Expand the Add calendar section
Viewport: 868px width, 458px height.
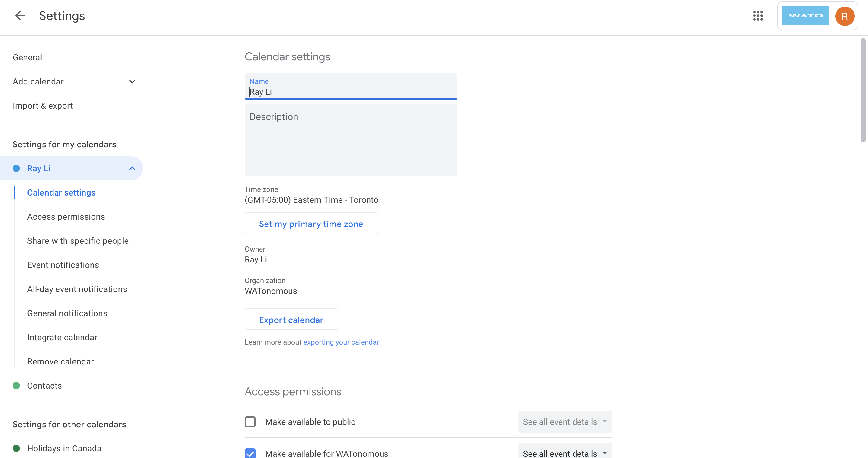132,81
